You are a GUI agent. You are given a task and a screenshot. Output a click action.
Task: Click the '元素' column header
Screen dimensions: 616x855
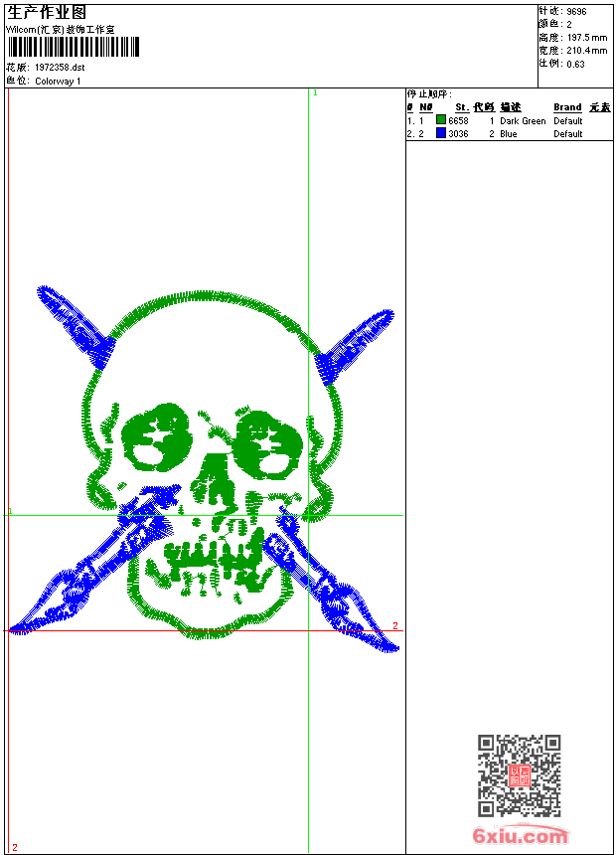(x=600, y=107)
